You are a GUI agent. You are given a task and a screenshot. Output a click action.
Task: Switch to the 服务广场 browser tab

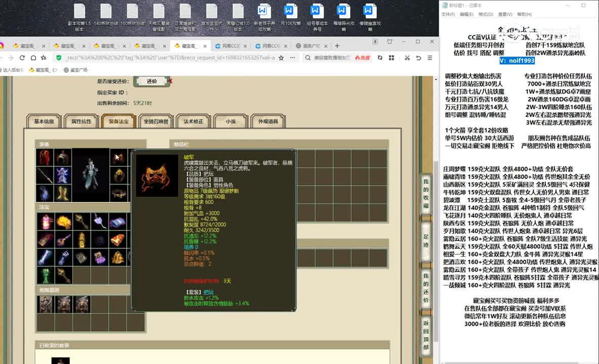click(x=311, y=46)
